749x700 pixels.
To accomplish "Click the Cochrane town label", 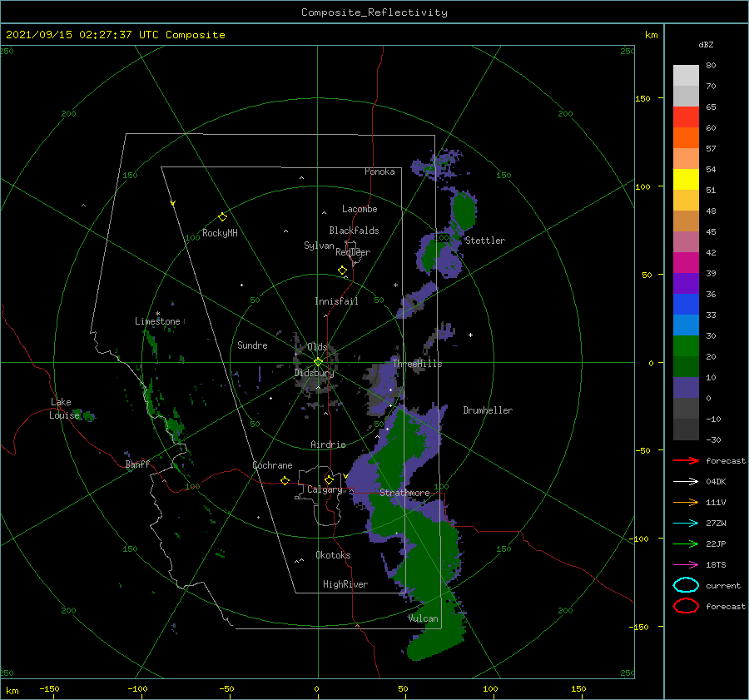I will tap(272, 465).
